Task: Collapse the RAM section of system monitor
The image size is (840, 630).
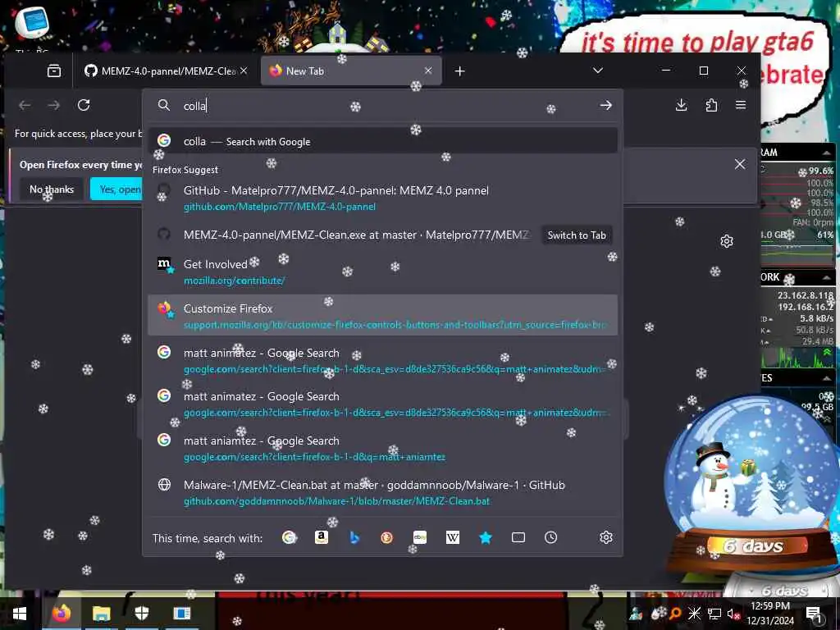Action: click(827, 153)
